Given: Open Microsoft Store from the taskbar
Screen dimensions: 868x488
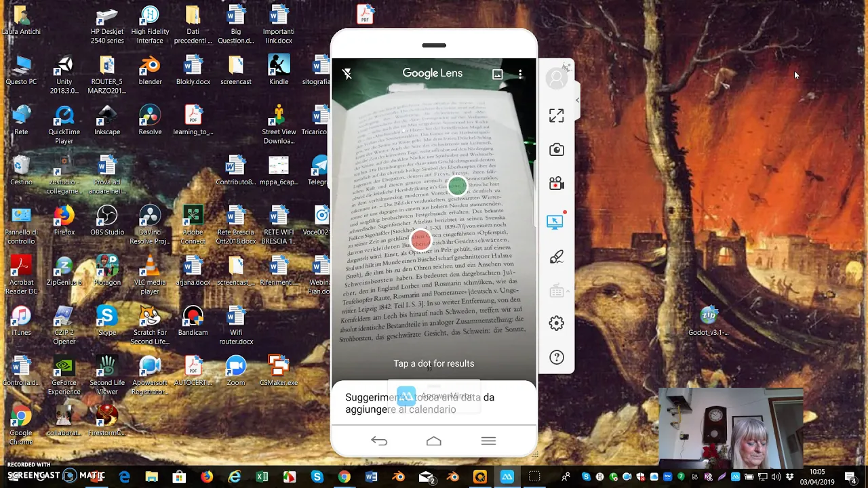Looking at the screenshot, I should coord(179,477).
